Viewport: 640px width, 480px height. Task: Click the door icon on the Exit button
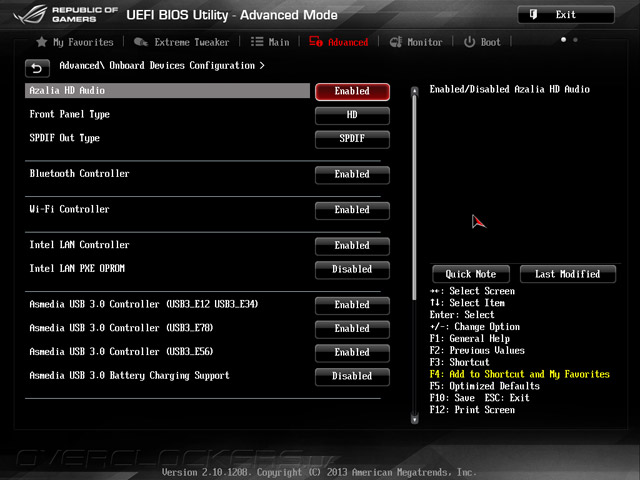click(x=533, y=15)
